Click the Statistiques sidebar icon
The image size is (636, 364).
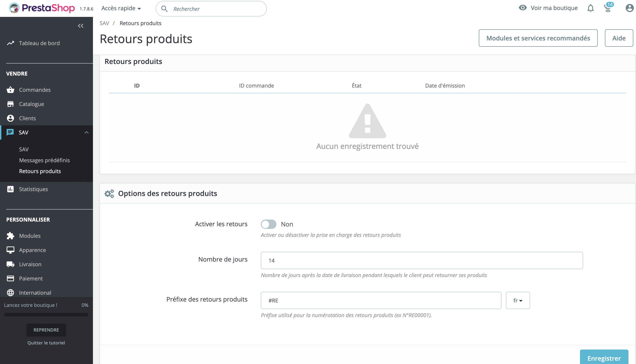click(x=11, y=189)
